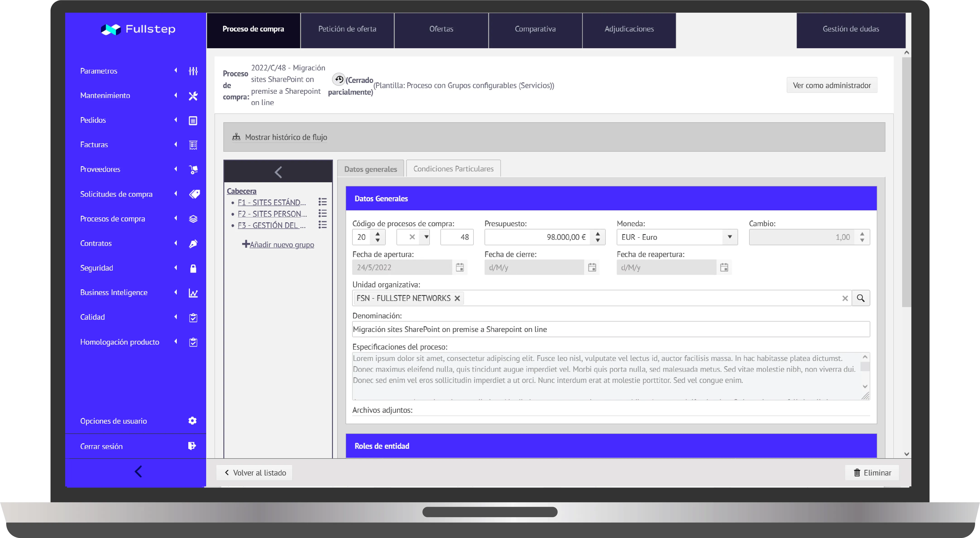This screenshot has width=980, height=538.
Task: Click Ver como administrador button
Action: coord(832,85)
